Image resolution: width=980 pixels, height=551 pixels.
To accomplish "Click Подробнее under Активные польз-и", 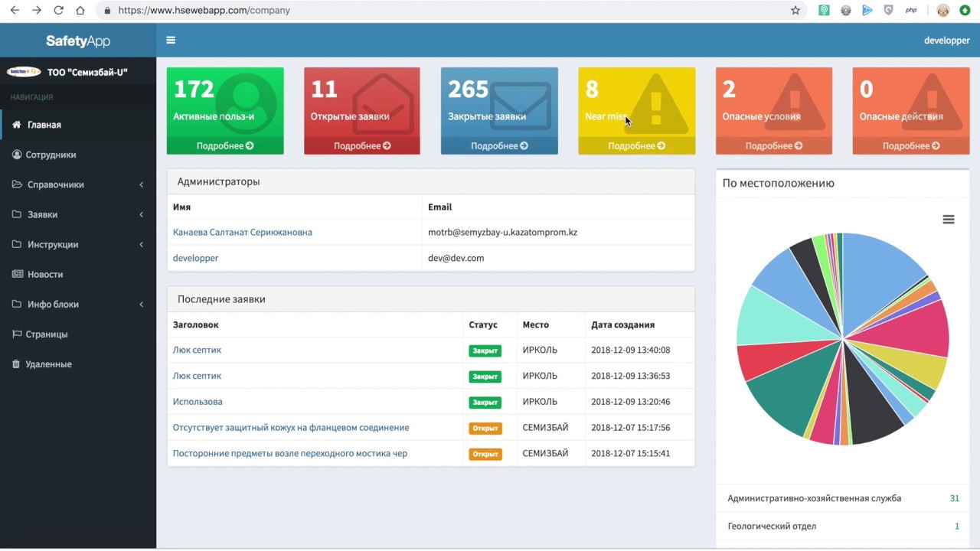I will coord(225,145).
